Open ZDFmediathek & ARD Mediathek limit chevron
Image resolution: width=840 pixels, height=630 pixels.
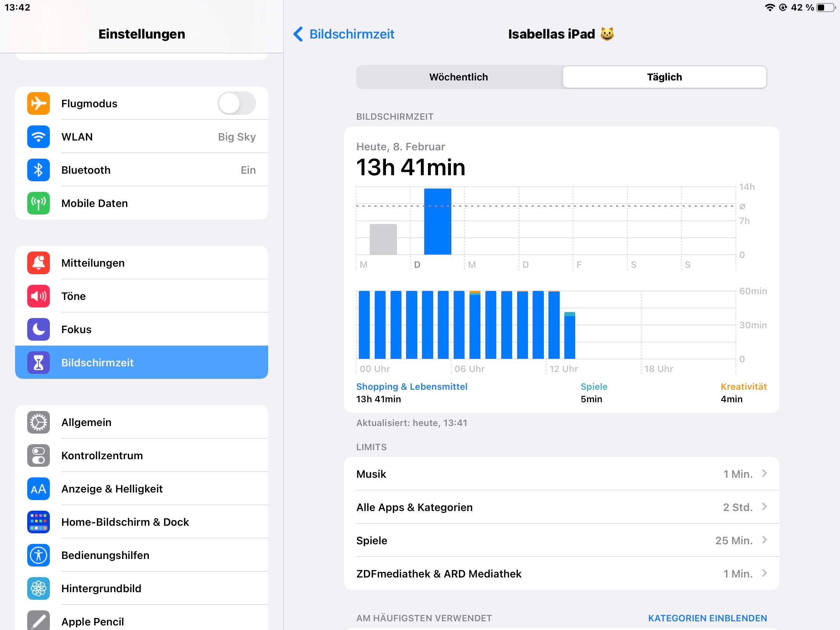point(764,573)
